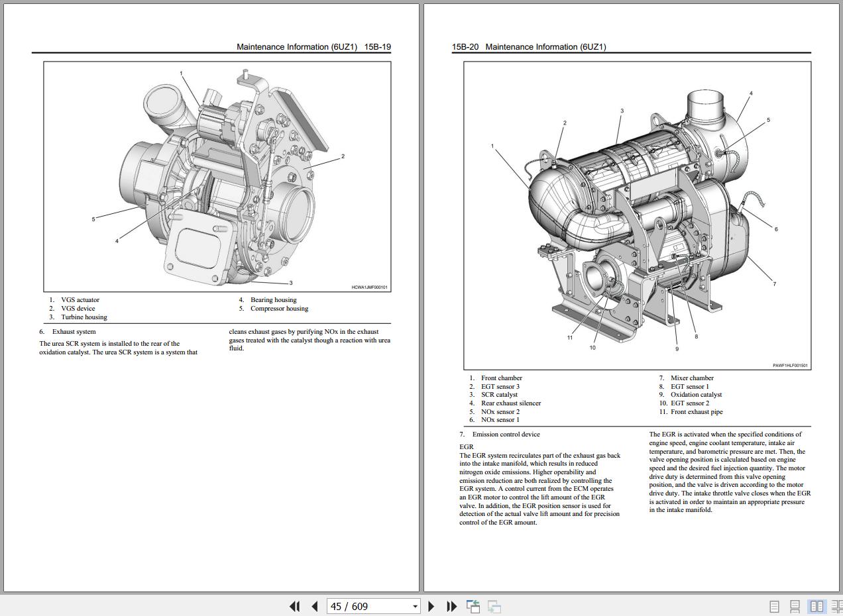Click the 'VGS actuator' legend entry
Screen dimensions: 843x616
coord(80,300)
